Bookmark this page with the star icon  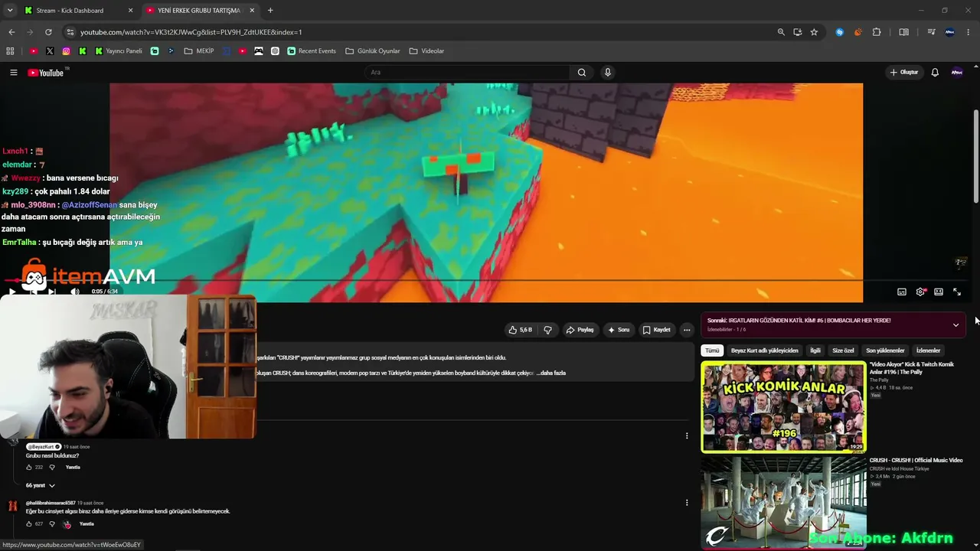(814, 32)
